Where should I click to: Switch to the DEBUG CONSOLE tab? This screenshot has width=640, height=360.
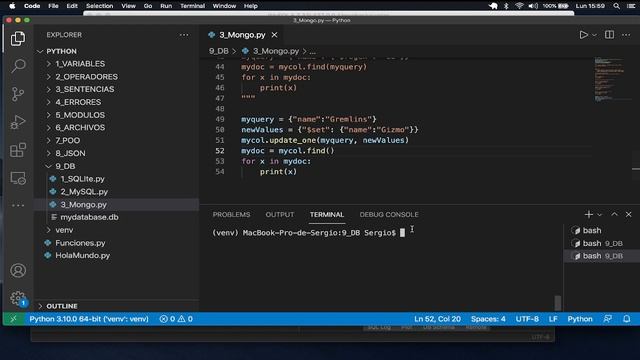click(x=389, y=214)
